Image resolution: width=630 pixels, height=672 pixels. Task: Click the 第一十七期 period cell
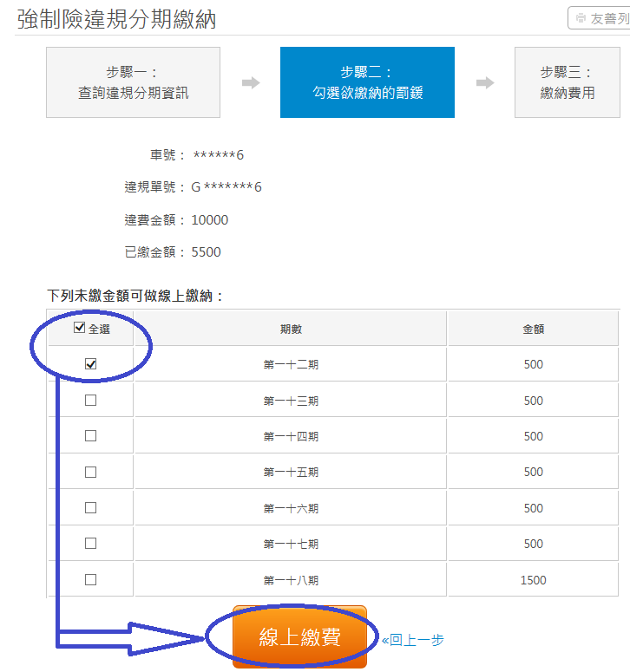pos(291,544)
